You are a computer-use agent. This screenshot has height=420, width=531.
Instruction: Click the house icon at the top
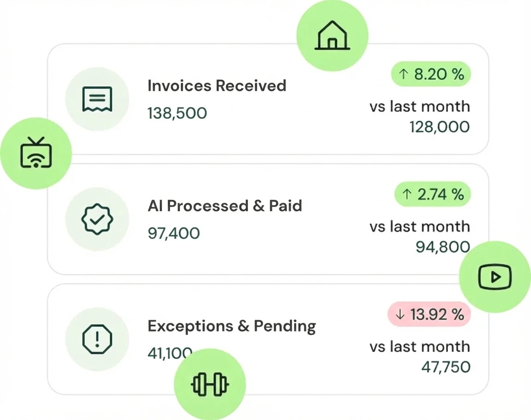point(332,36)
